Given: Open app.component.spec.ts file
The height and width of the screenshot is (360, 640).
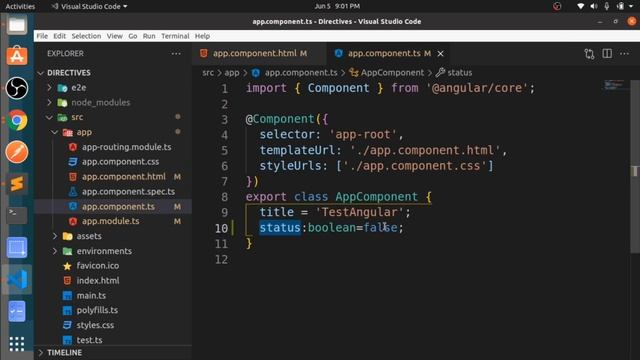Looking at the screenshot, I should (x=128, y=191).
